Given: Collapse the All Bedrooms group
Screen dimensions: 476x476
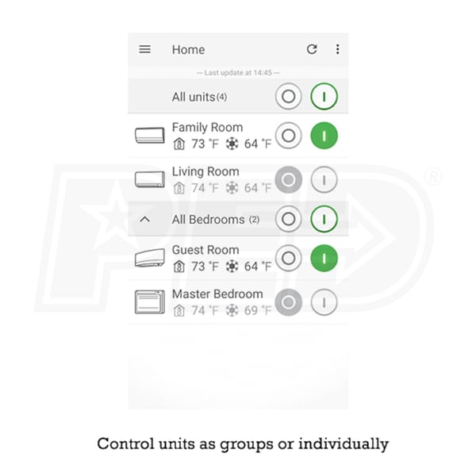Looking at the screenshot, I should tap(144, 219).
